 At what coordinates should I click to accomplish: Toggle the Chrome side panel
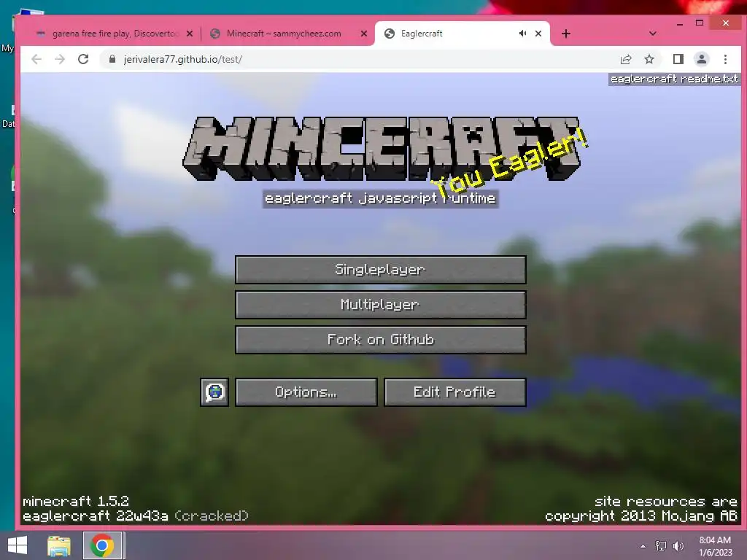(x=678, y=59)
